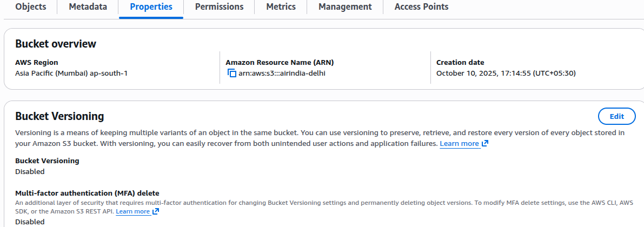
Task: Click the Asia Pacific (Mumbai) region value
Action: coord(71,73)
